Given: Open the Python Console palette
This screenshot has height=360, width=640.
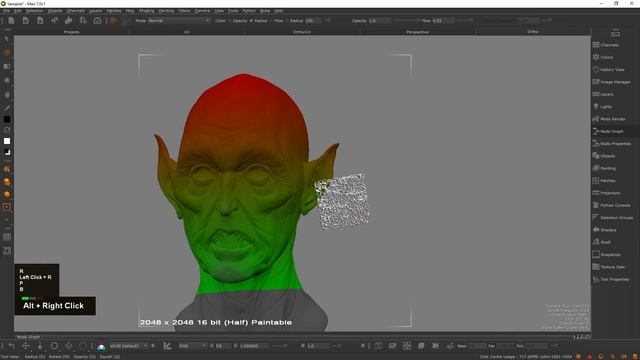Looking at the screenshot, I should [611, 205].
